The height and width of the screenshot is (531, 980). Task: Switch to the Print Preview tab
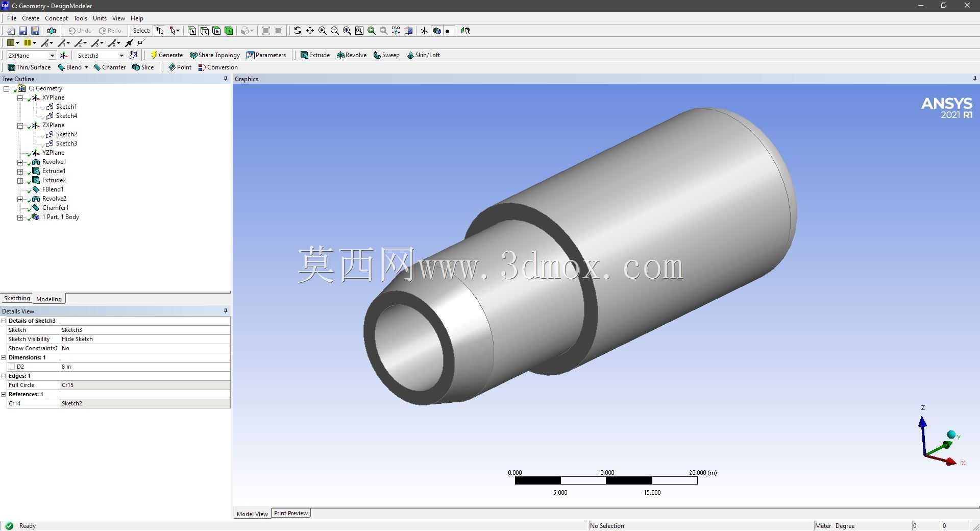(x=291, y=513)
